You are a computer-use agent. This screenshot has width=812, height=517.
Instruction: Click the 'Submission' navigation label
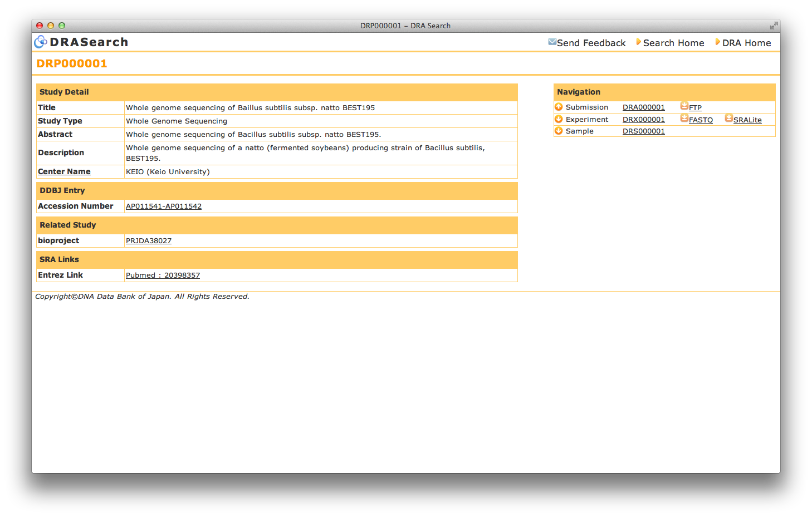[587, 107]
